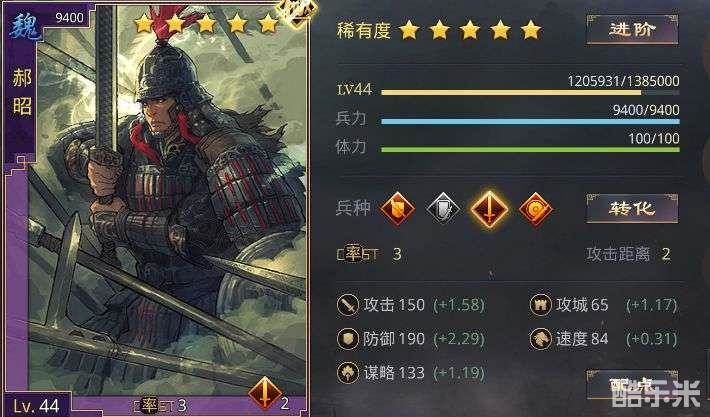Click the 进阶 advance button
Image resolution: width=710 pixels, height=417 pixels.
pos(632,29)
